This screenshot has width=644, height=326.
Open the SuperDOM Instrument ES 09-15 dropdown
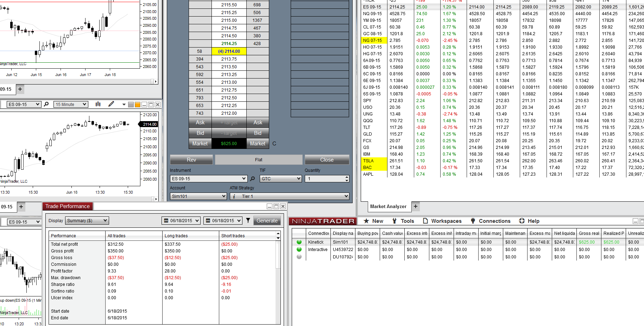tap(209, 178)
